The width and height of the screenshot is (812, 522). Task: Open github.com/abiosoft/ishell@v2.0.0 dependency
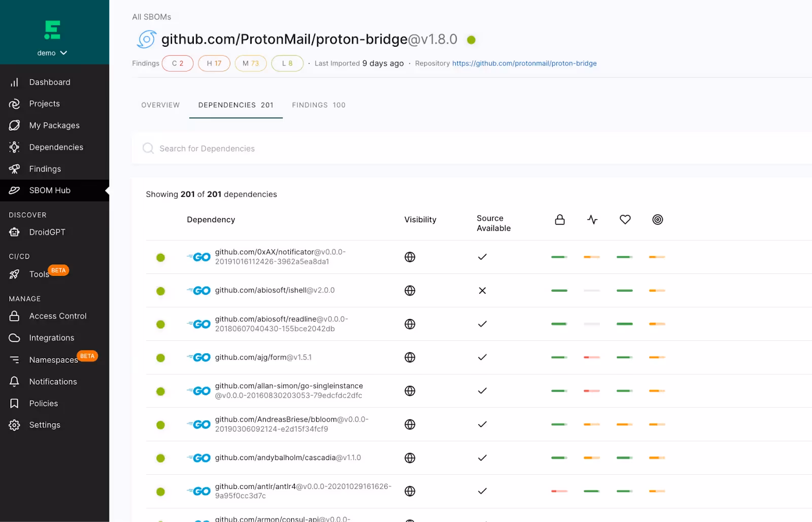275,290
